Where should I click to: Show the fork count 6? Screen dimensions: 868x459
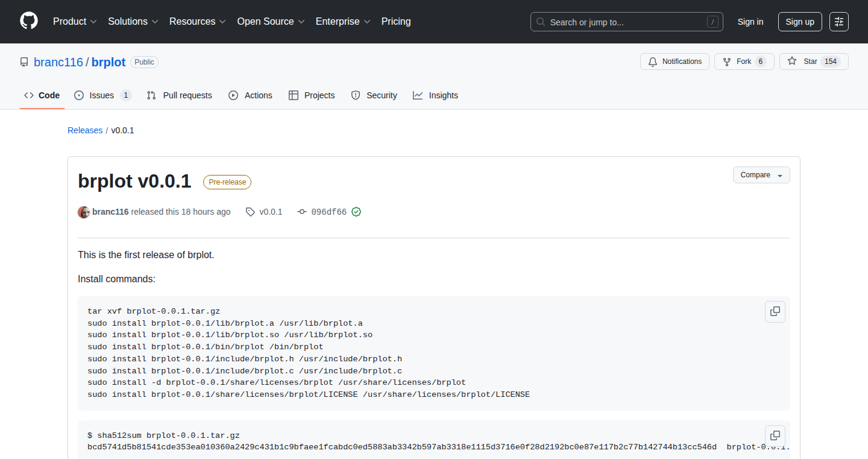tap(761, 62)
